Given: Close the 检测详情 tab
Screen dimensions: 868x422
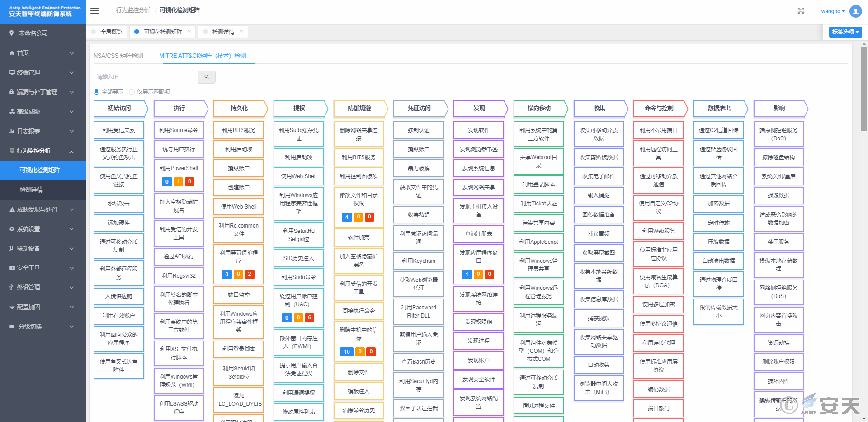Looking at the screenshot, I should point(241,32).
